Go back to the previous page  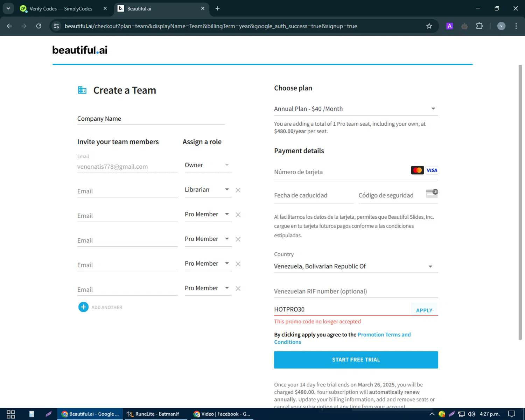(9, 26)
